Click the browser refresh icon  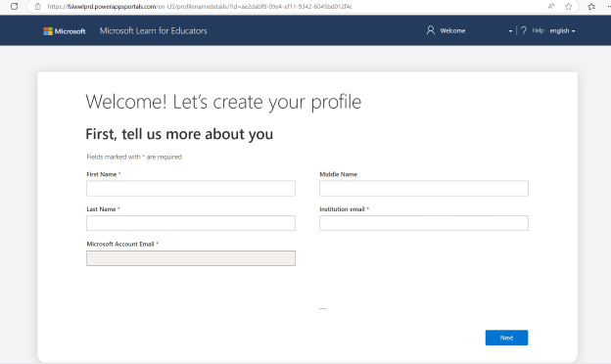15,6
